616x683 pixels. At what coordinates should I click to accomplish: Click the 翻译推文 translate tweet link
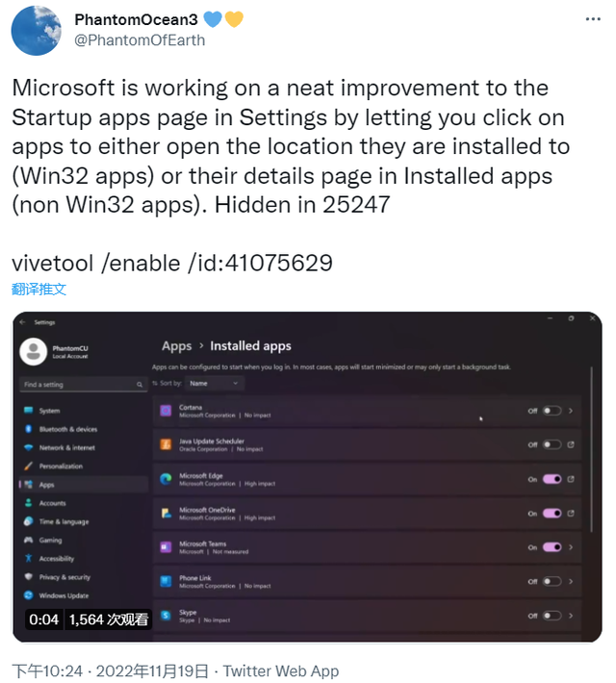39,289
